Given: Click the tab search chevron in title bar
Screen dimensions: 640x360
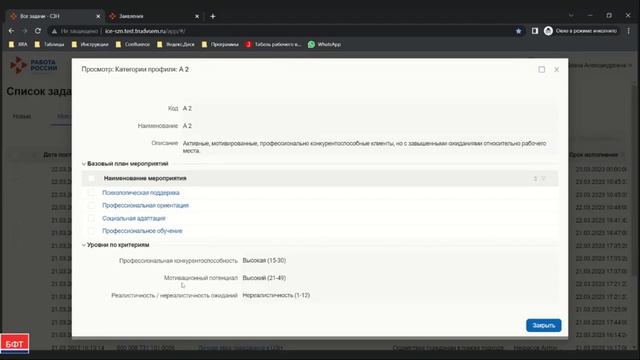Looking at the screenshot, I should pos(571,16).
